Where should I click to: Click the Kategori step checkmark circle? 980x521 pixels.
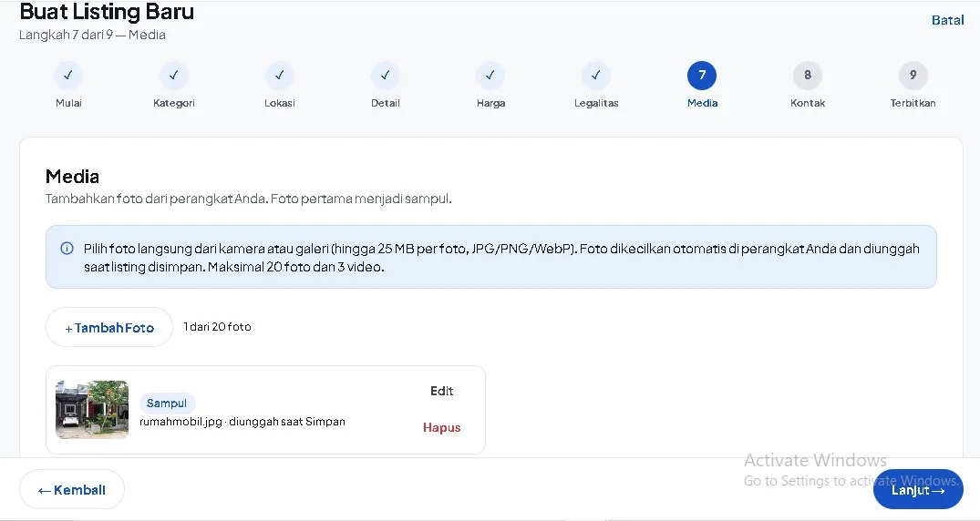[174, 76]
